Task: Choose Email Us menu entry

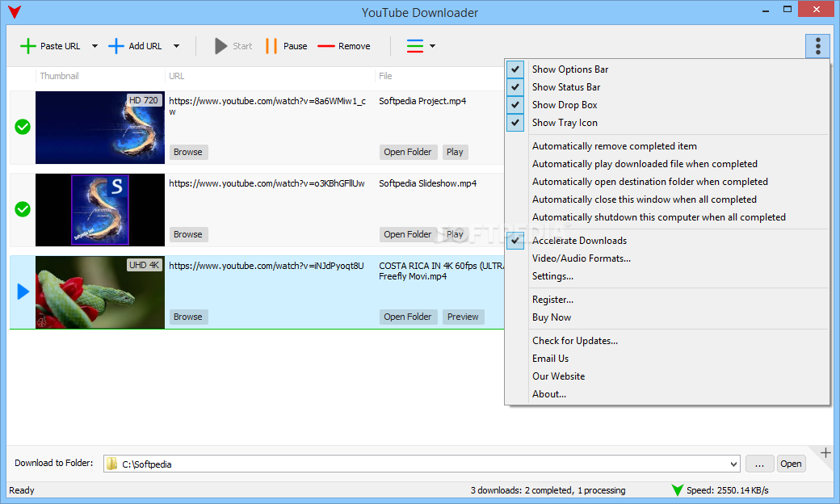Action: (x=667, y=359)
